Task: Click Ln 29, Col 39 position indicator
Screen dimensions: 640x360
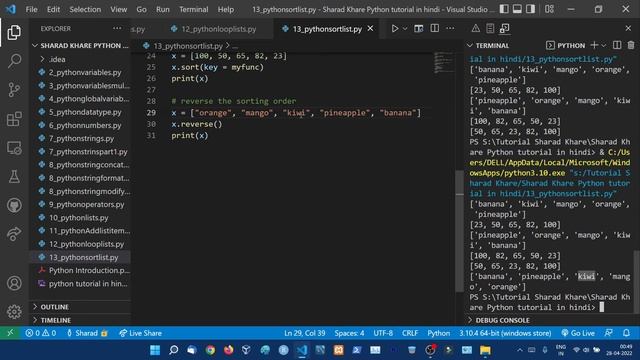Action: point(304,333)
